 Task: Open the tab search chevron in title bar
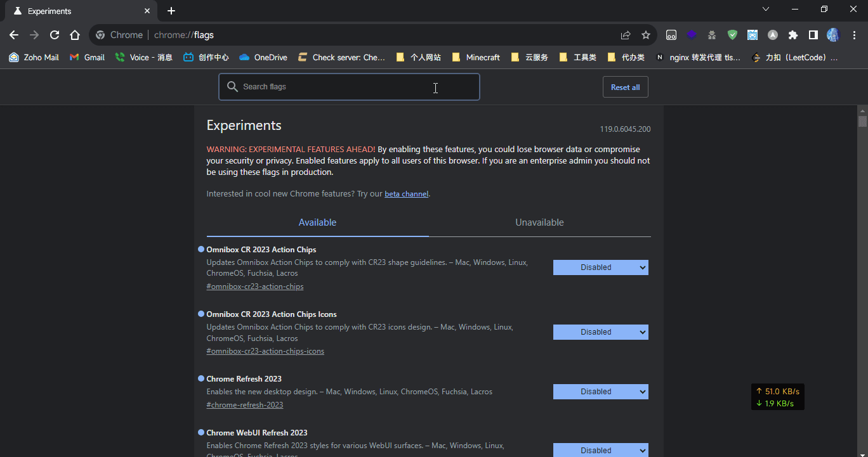pos(766,9)
